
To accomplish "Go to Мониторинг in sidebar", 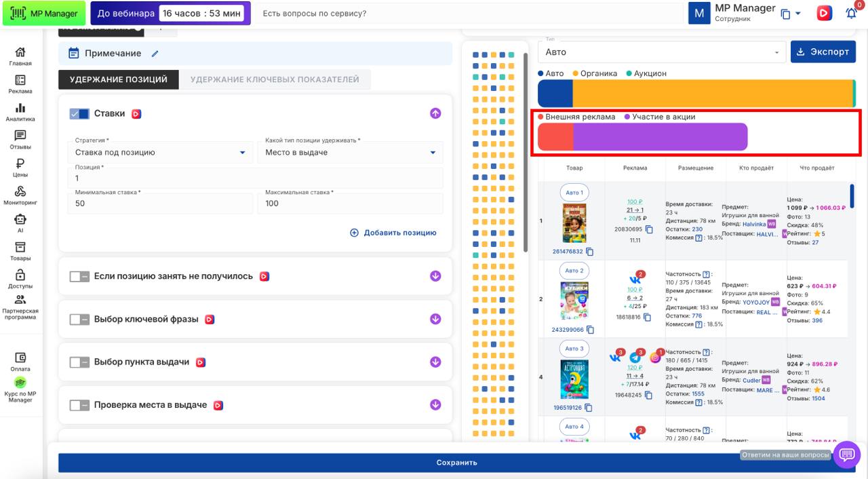I will click(x=20, y=195).
